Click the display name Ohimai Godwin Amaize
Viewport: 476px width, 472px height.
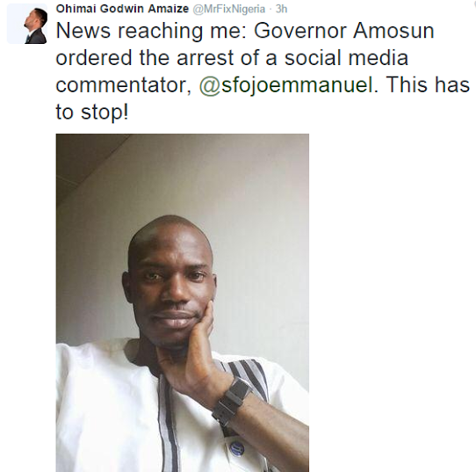click(x=122, y=9)
